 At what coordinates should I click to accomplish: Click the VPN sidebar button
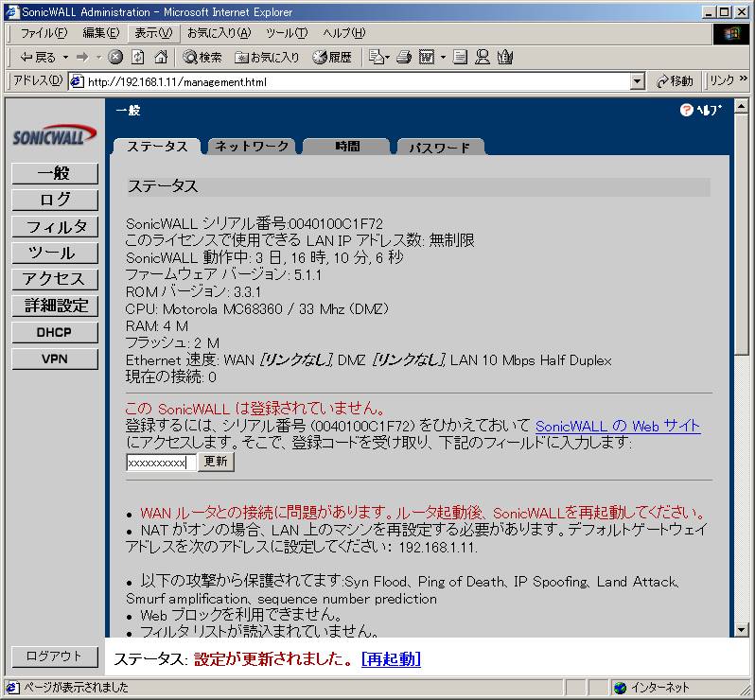[55, 359]
